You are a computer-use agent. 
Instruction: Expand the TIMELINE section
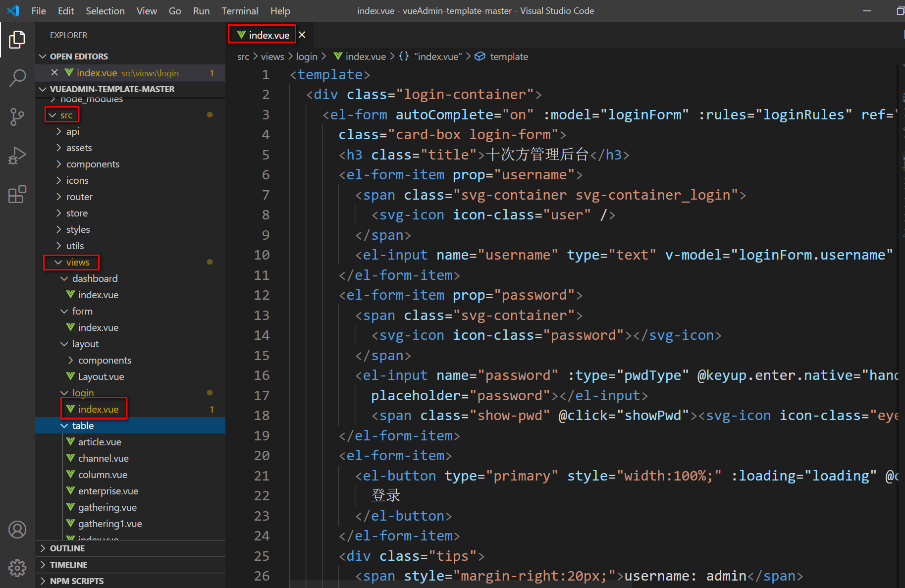tap(68, 565)
